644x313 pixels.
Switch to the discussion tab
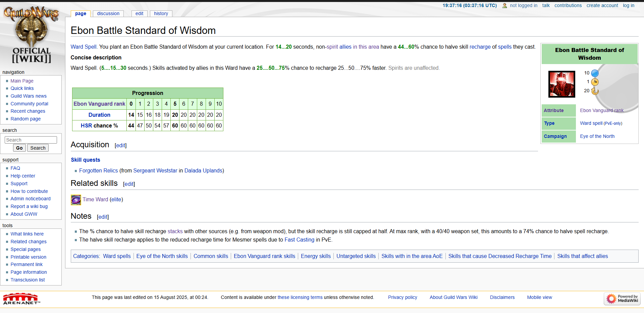pos(108,14)
